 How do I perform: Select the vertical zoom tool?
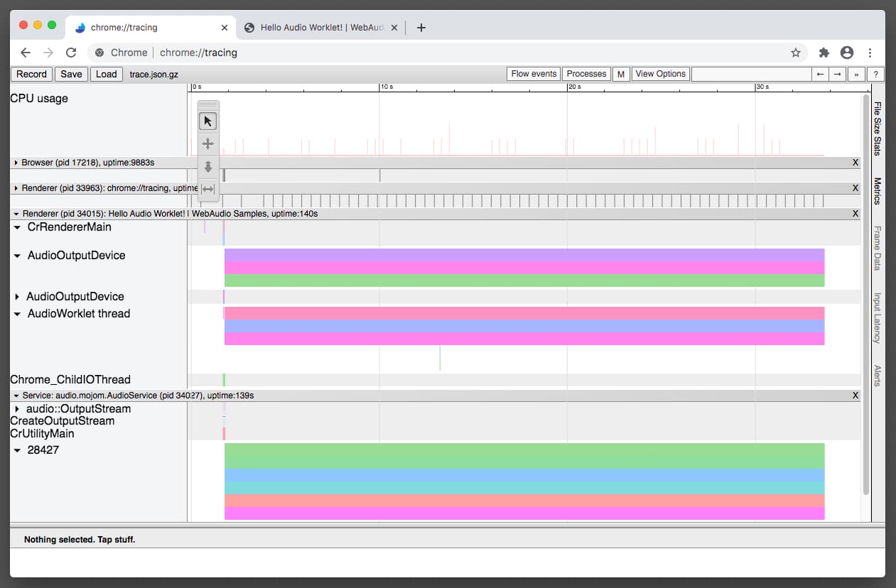pos(207,166)
